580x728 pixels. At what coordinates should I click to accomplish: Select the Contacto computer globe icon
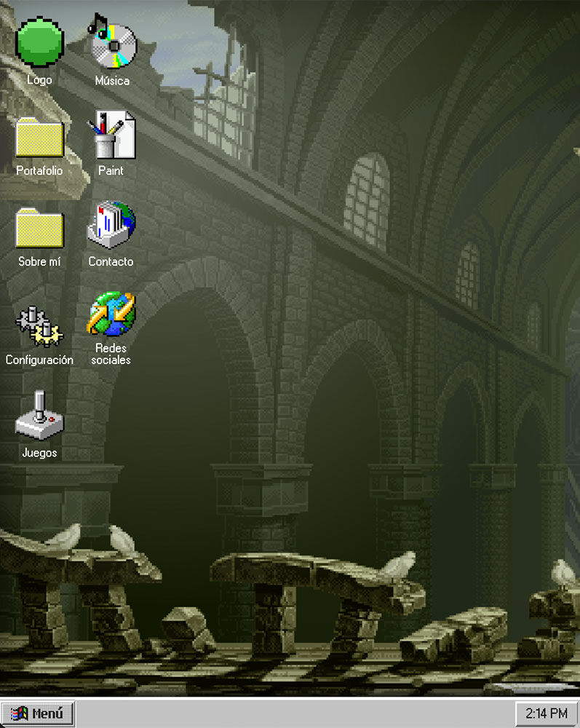point(111,226)
